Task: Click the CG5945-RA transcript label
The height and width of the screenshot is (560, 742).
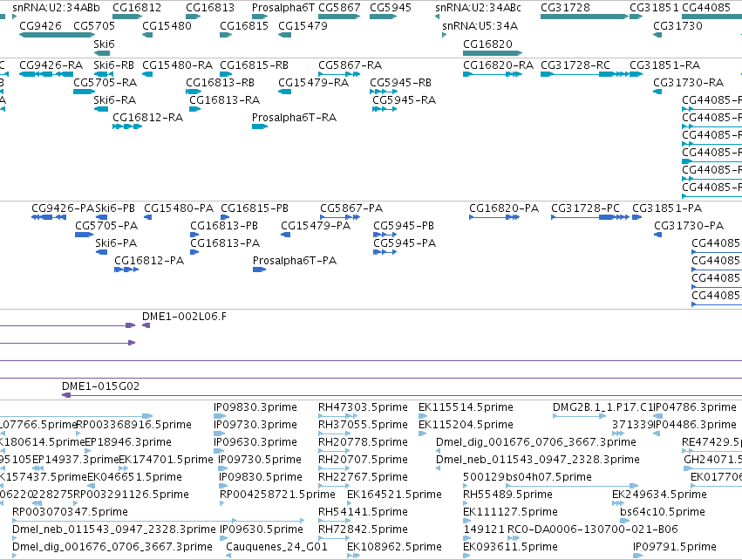Action: pyautogui.click(x=404, y=100)
